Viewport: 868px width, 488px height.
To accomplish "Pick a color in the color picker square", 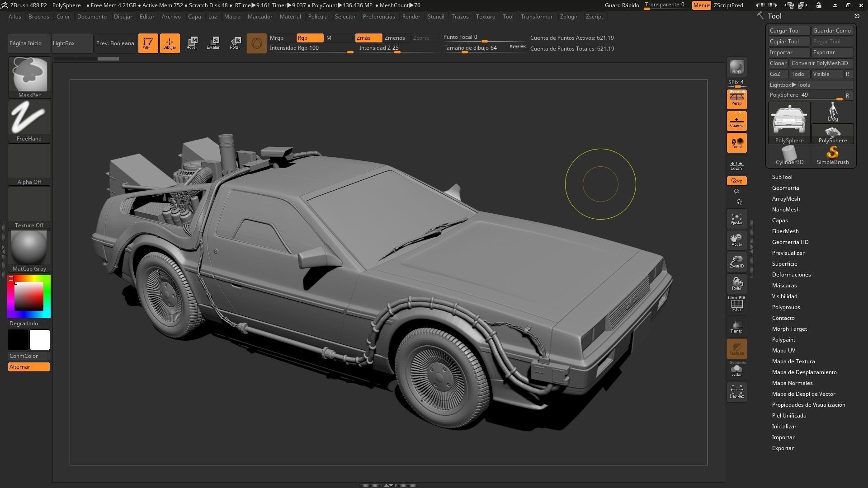I will coord(29,296).
